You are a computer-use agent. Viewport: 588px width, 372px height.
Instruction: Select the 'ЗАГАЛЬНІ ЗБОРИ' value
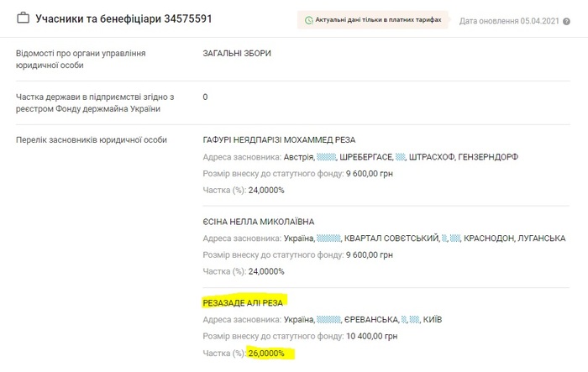coord(237,54)
